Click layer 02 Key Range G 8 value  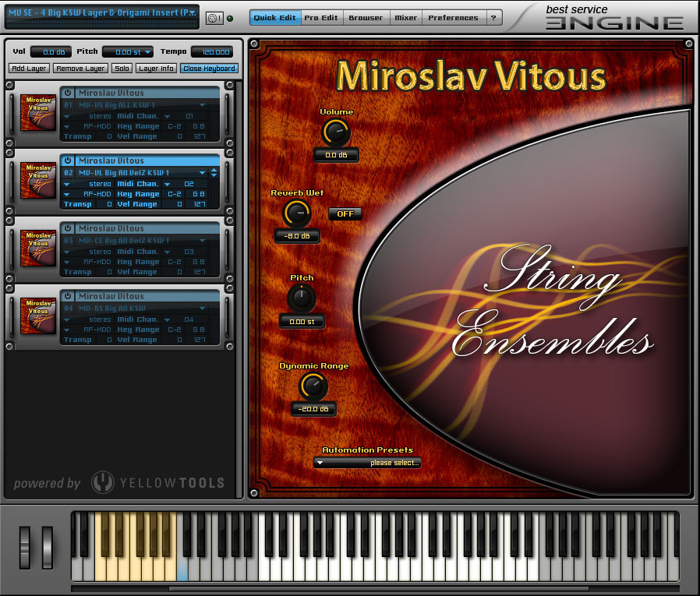click(x=199, y=195)
